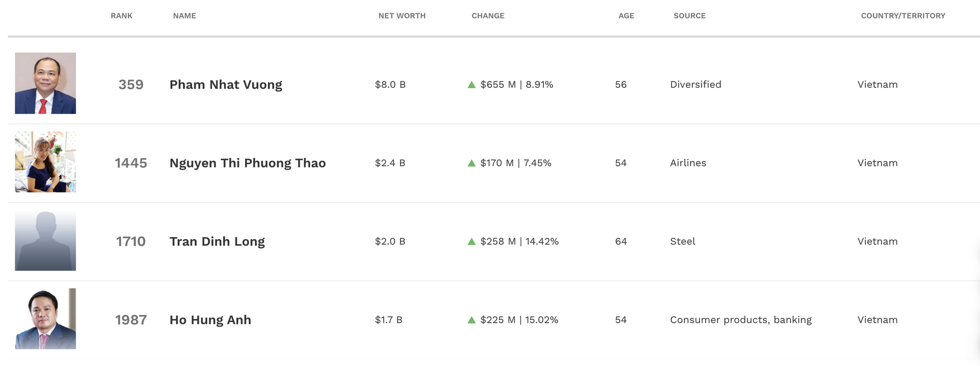980x366 pixels.
Task: Click green up arrow for Pham Nhat Vuong
Action: 471,85
